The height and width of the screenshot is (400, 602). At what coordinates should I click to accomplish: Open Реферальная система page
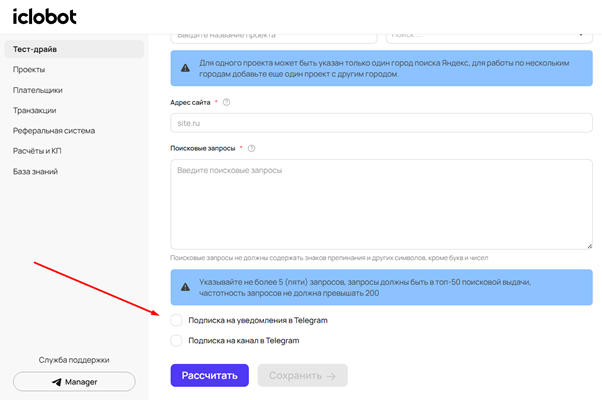54,130
